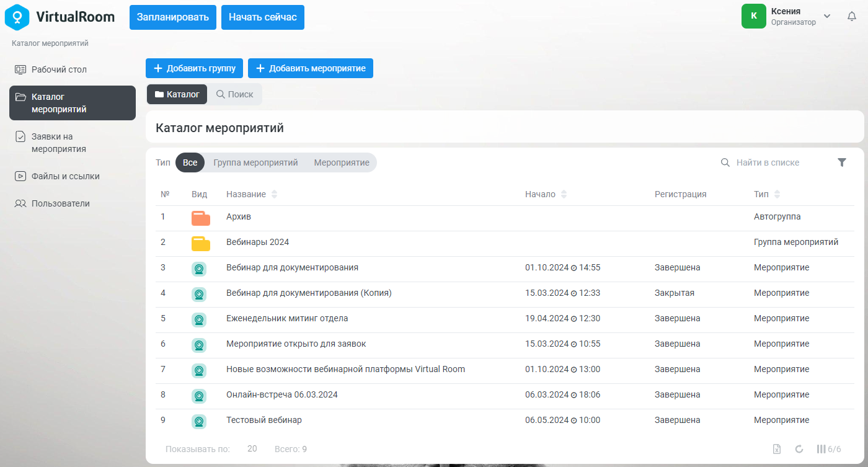The height and width of the screenshot is (467, 868).
Task: Select the Все type filter
Action: tap(190, 162)
